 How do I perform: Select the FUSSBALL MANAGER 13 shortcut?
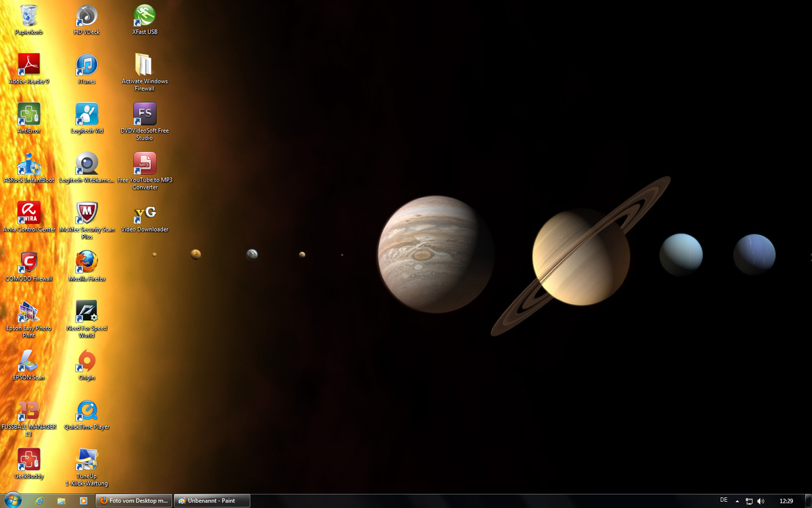(29, 410)
